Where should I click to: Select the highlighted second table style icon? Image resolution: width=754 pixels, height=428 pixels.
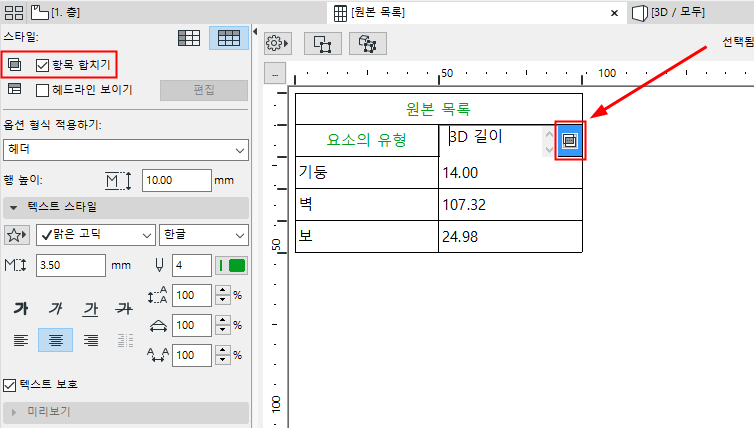pyautogui.click(x=229, y=38)
